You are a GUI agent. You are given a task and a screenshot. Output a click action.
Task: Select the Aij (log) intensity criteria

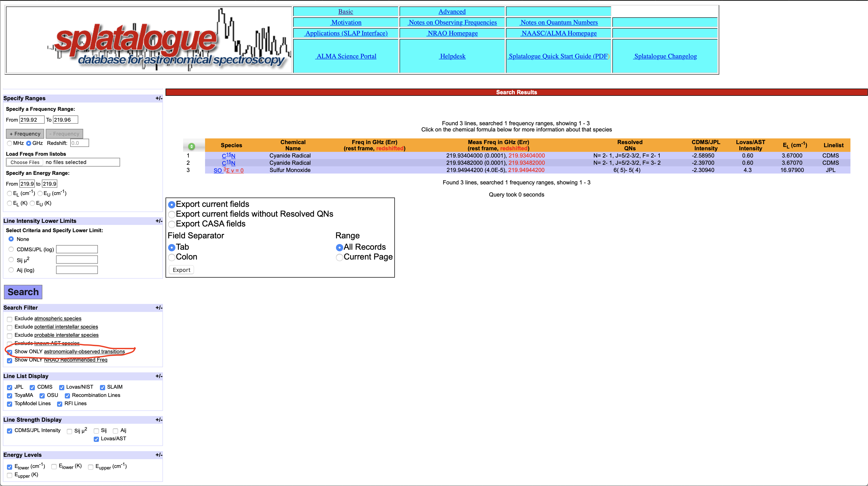click(x=11, y=270)
